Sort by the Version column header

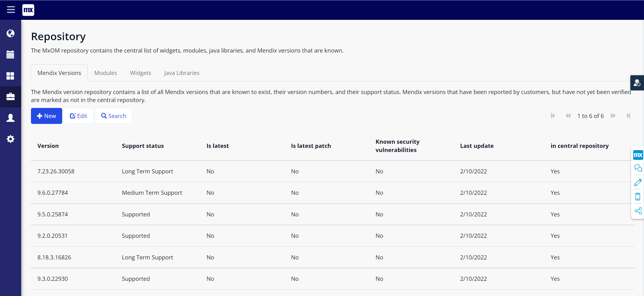click(48, 146)
